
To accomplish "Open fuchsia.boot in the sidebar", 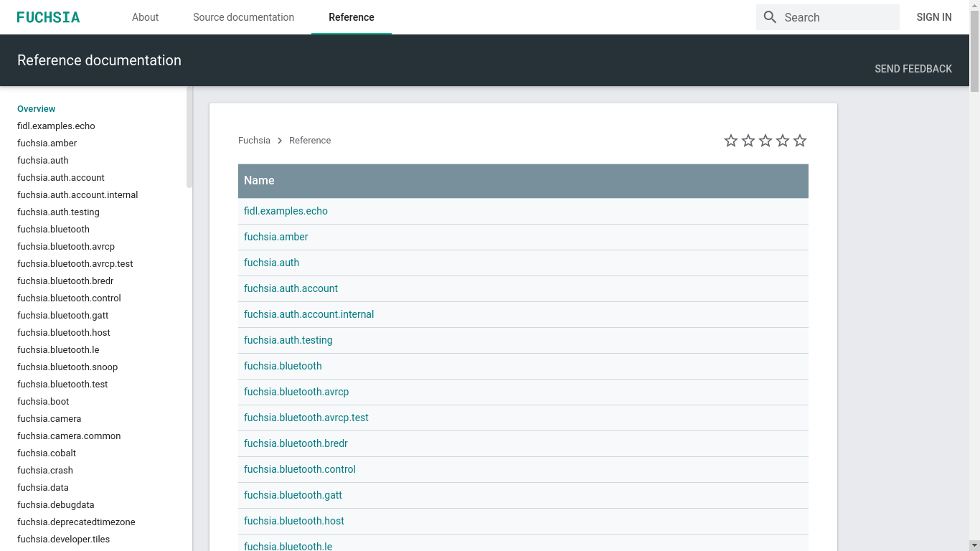I will (43, 402).
